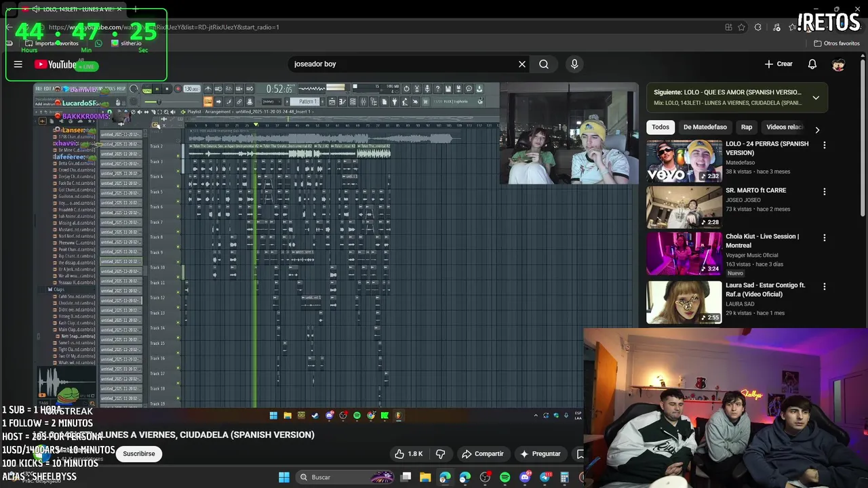The width and height of the screenshot is (868, 488).
Task: Click the playlist timeline ruler marker
Action: 256,125
